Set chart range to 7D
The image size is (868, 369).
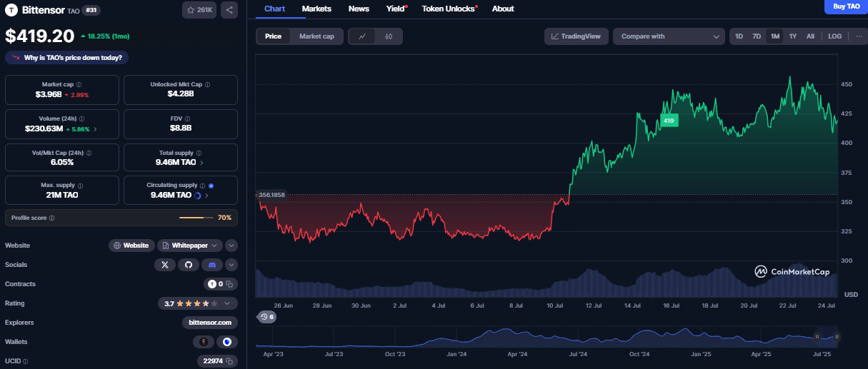coord(757,36)
